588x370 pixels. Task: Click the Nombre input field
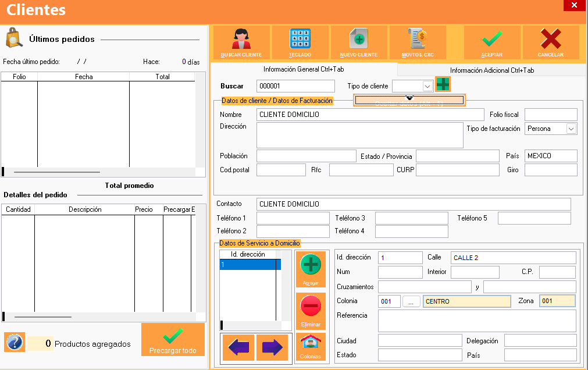point(370,115)
